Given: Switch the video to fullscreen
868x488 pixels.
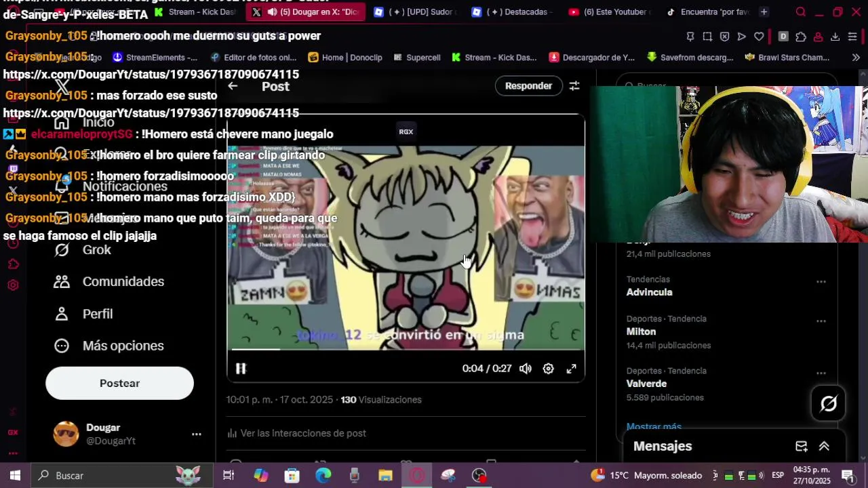Looking at the screenshot, I should tap(571, 368).
